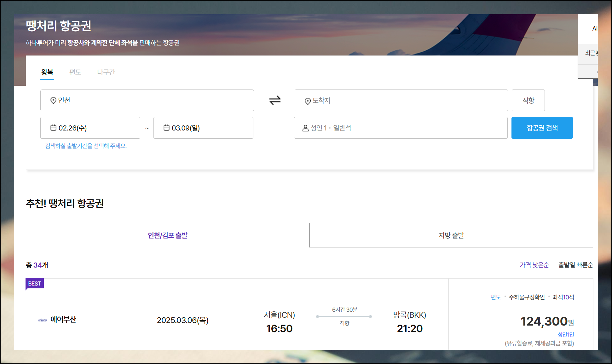Viewport: 612px width, 364px height.
Task: Select the 다구간 multi-city tab
Action: tap(106, 72)
